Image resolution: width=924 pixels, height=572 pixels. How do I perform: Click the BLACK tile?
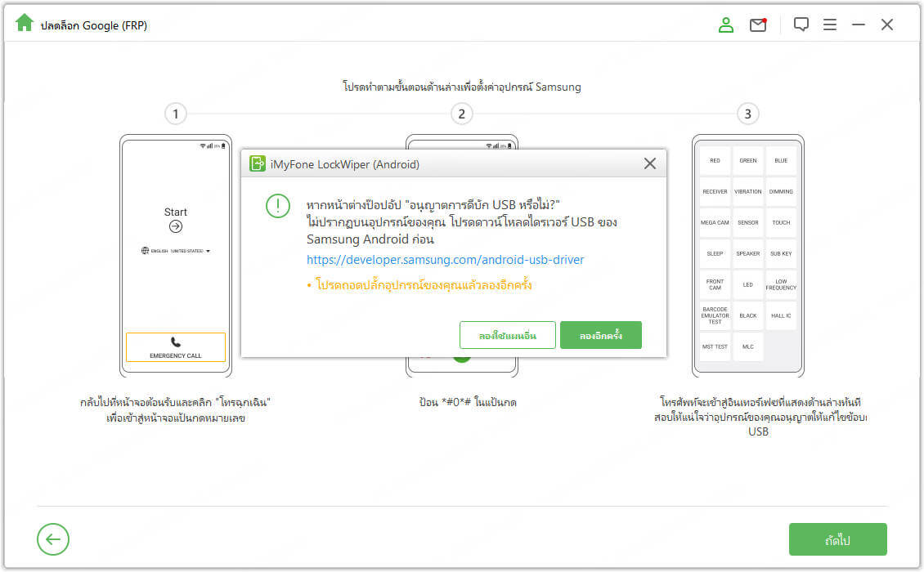(748, 315)
